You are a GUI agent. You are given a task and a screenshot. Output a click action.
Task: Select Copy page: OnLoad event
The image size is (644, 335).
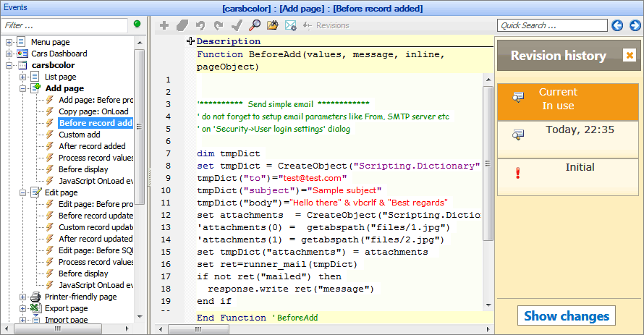point(93,111)
